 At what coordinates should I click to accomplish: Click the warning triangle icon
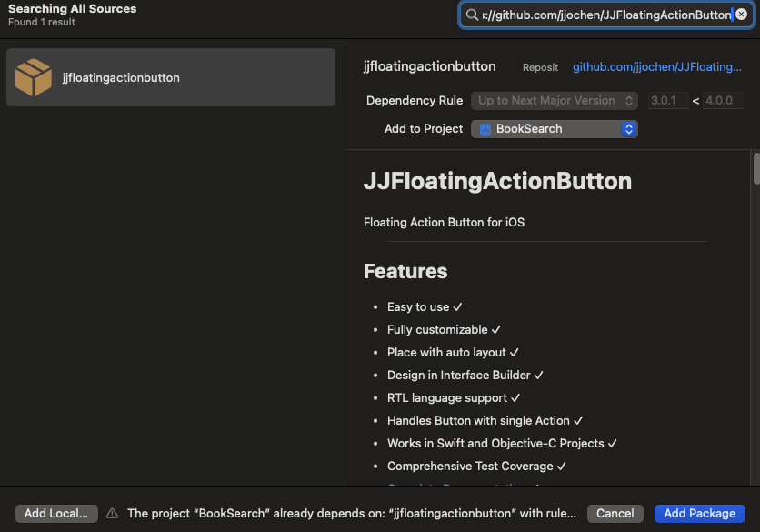(x=113, y=513)
